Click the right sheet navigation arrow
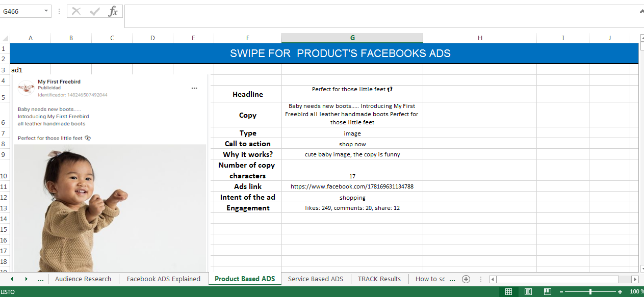Screen dimensions: 644x297 [26, 279]
